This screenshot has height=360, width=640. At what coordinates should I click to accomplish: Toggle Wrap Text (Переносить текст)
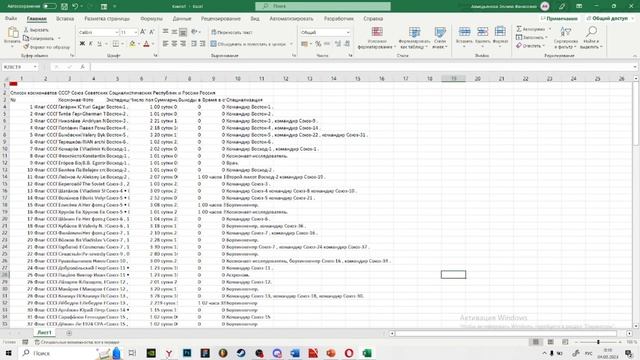click(x=231, y=32)
